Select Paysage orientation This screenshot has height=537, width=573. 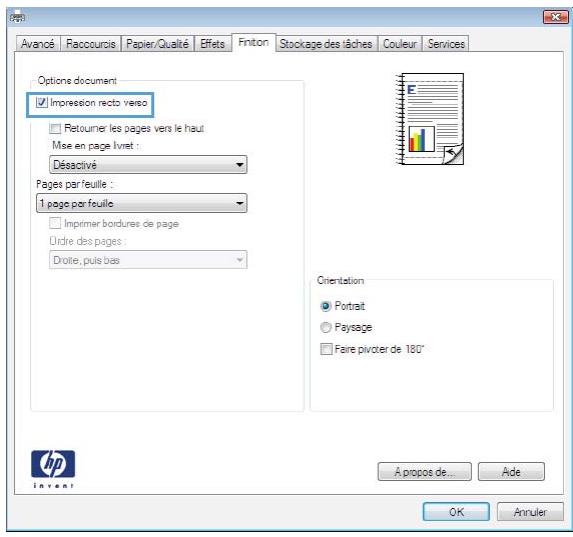click(325, 327)
